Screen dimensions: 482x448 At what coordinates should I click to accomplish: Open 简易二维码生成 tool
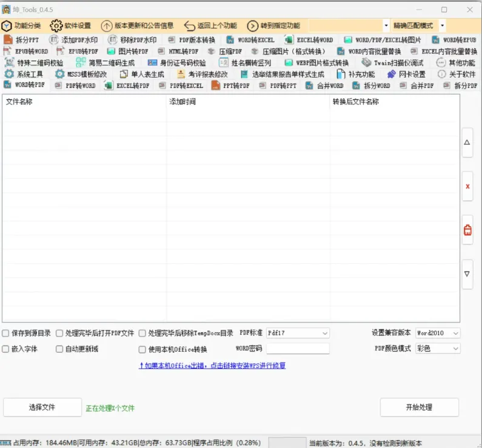pyautogui.click(x=105, y=62)
